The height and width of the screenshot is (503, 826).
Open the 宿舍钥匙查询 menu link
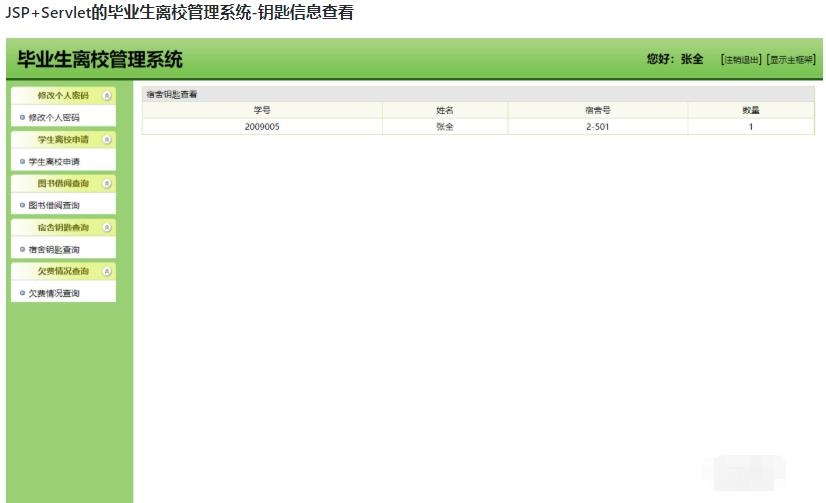pos(54,250)
